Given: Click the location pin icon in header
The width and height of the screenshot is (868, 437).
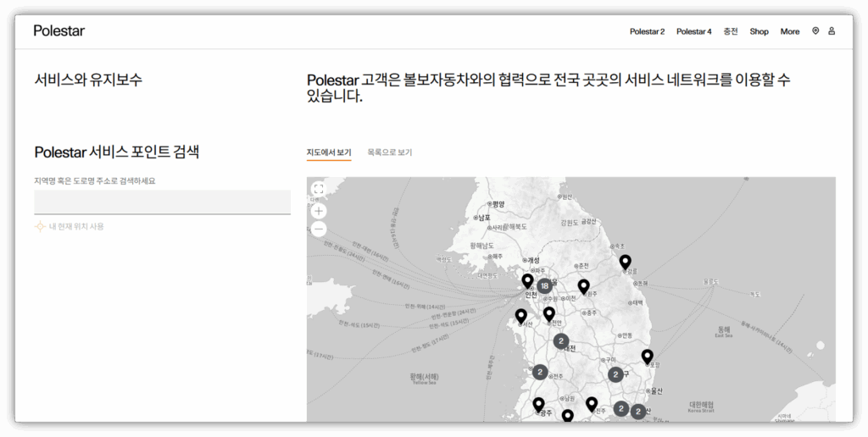Looking at the screenshot, I should pos(815,31).
